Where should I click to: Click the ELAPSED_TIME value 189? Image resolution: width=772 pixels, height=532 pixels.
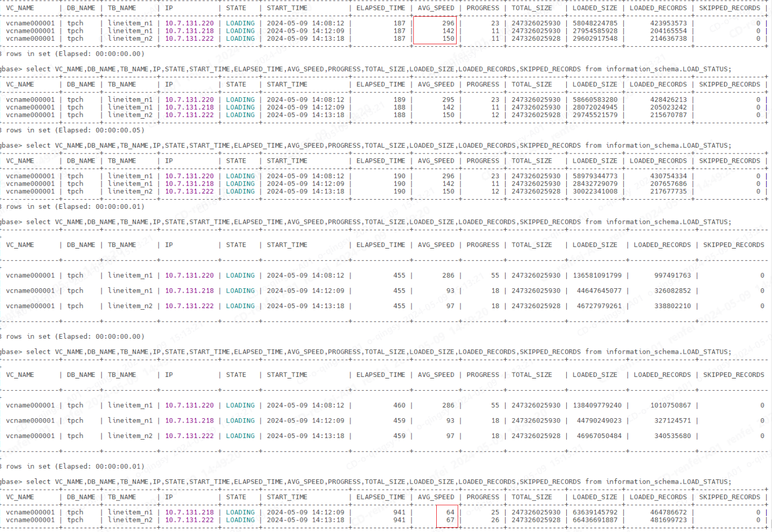coord(399,99)
